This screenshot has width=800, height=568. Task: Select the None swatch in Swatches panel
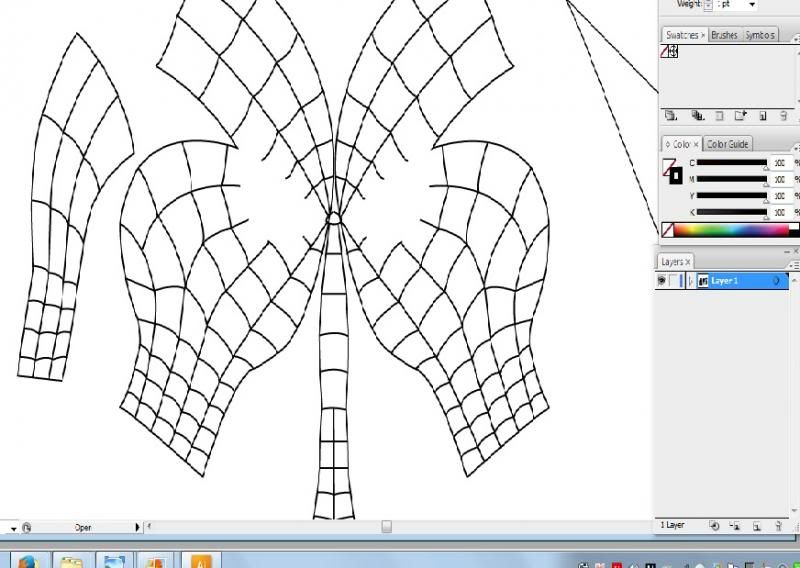click(665, 51)
